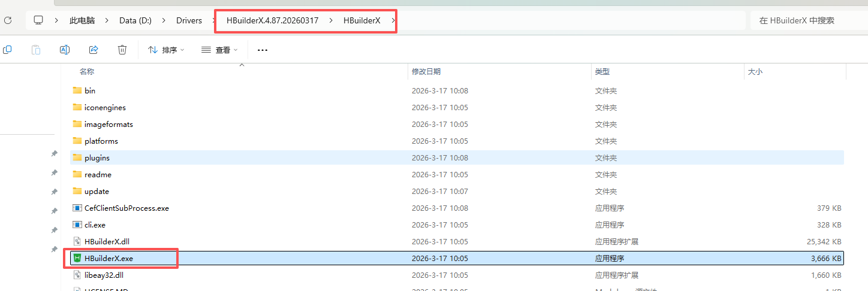Click the final HBuilderX breadcrumb segment
This screenshot has width=868, height=291.
pos(362,20)
